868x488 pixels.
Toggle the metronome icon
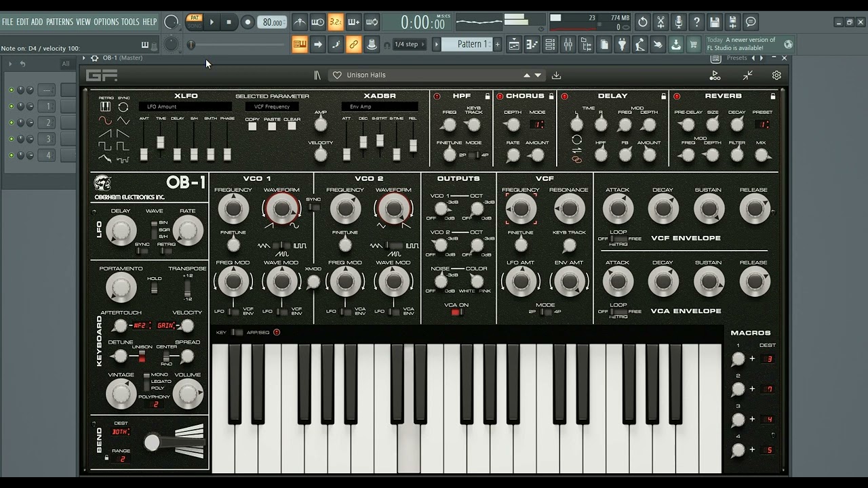coord(300,22)
